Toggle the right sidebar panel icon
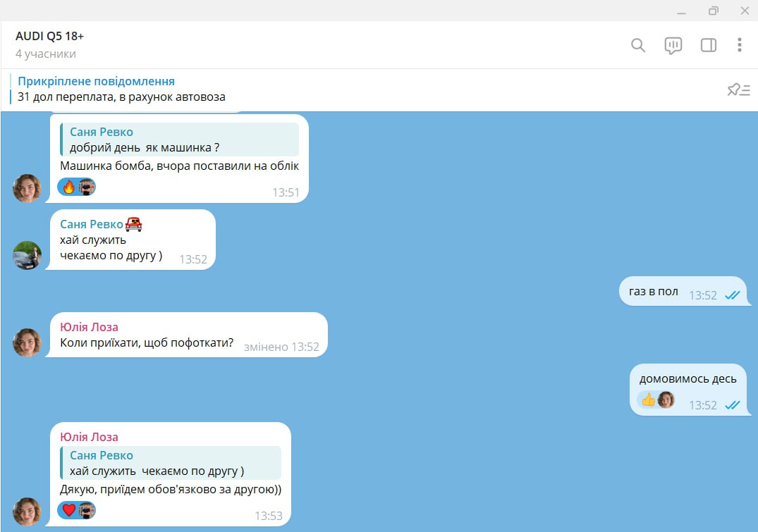Viewport: 758px width, 532px height. [708, 45]
